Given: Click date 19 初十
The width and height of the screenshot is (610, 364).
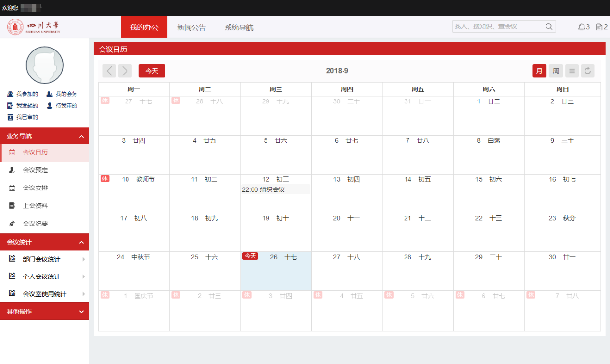Looking at the screenshot, I should click(276, 218).
